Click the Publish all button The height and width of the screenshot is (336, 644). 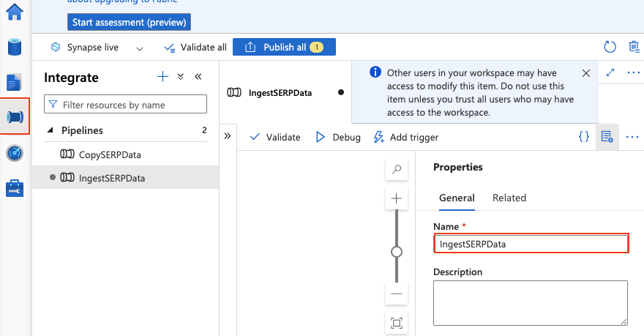tap(284, 47)
